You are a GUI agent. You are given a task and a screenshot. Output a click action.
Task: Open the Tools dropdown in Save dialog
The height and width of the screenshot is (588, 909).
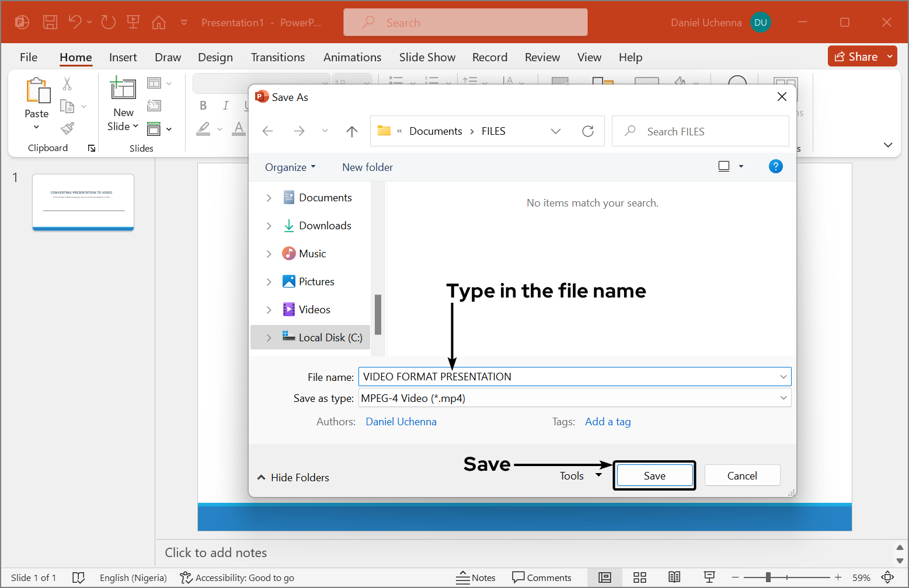[580, 475]
